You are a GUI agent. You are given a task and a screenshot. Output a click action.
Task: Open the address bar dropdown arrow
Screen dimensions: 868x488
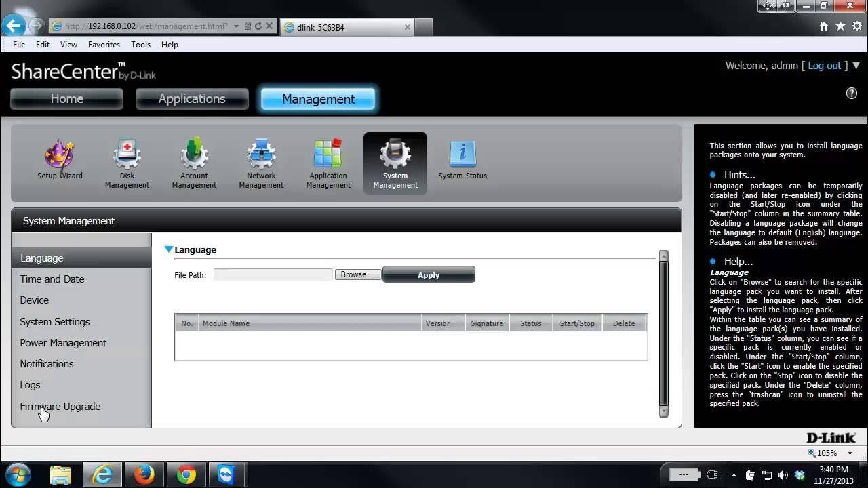click(x=236, y=26)
